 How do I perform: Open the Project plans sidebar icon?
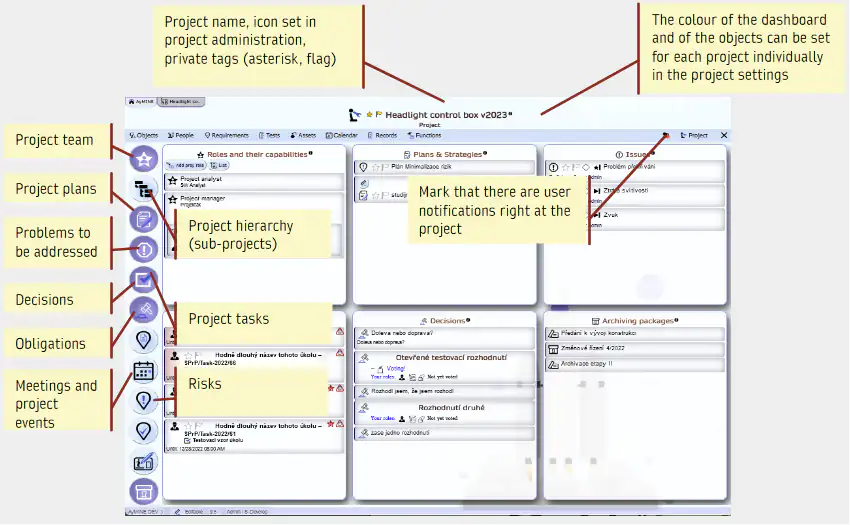[x=144, y=220]
